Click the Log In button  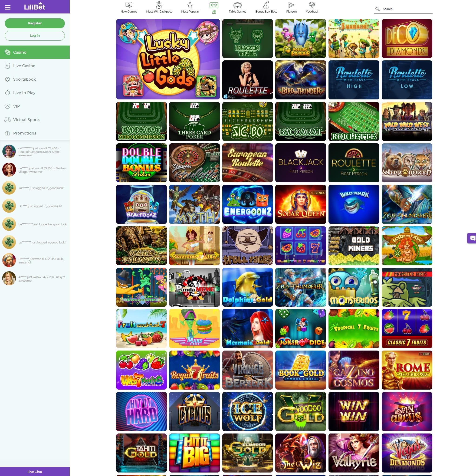click(34, 35)
